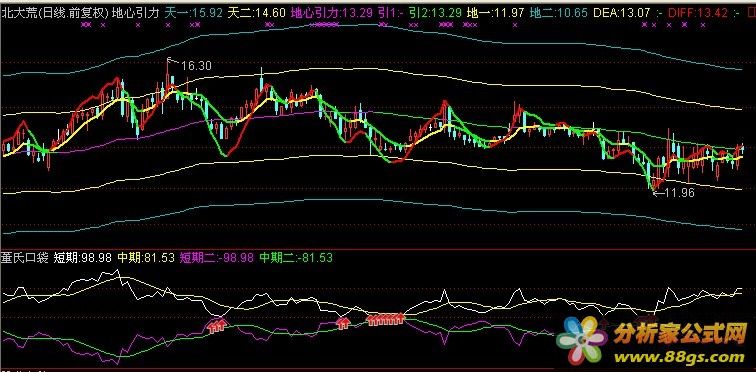The height and width of the screenshot is (372, 756).
Task: Click the red square icon after DIFF value
Action: click(751, 13)
